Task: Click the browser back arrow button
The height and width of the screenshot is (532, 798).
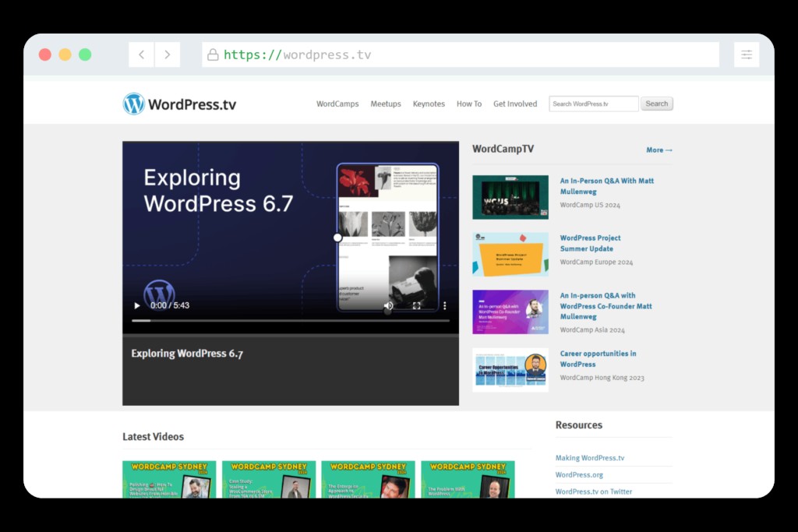Action: pos(142,55)
